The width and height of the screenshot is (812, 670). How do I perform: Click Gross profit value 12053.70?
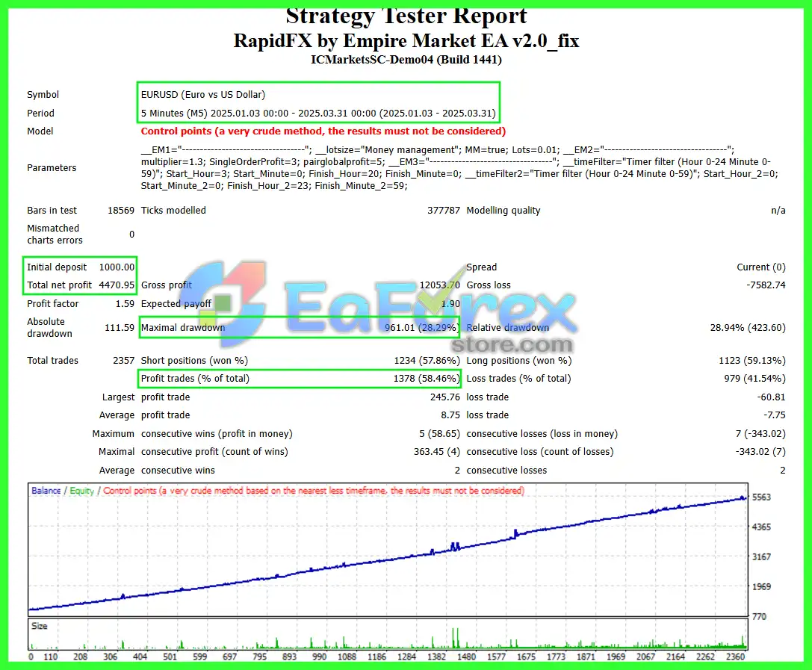click(x=440, y=285)
